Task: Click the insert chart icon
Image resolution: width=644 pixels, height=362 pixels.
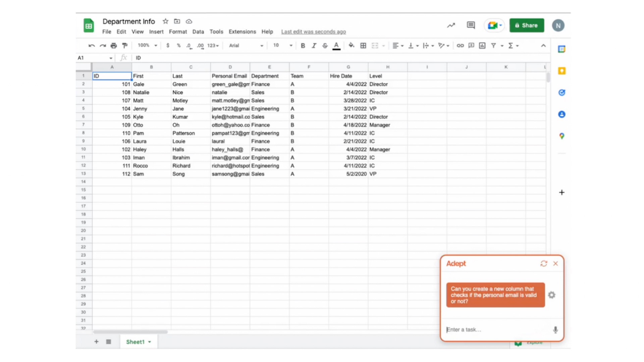Action: tap(482, 46)
